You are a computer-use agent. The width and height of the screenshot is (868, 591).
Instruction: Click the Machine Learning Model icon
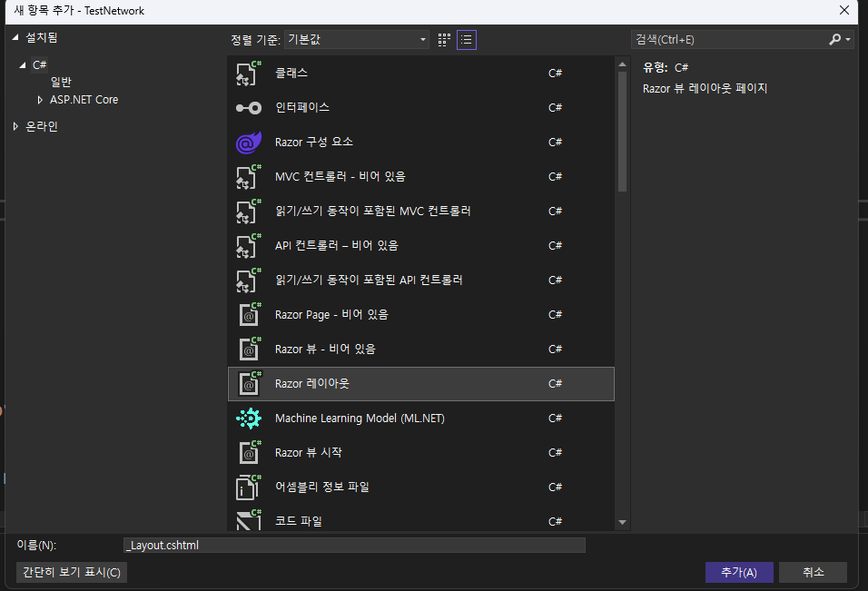pyautogui.click(x=249, y=419)
